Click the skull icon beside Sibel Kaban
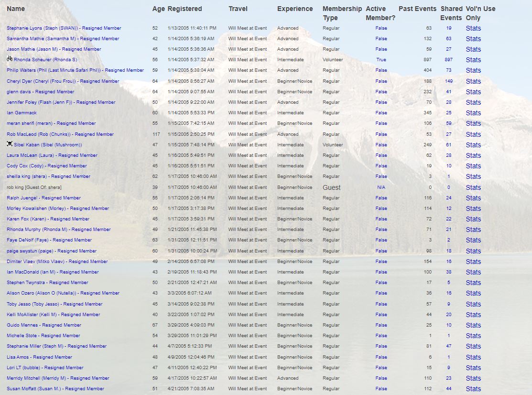This screenshot has height=395, width=532. 10,144
